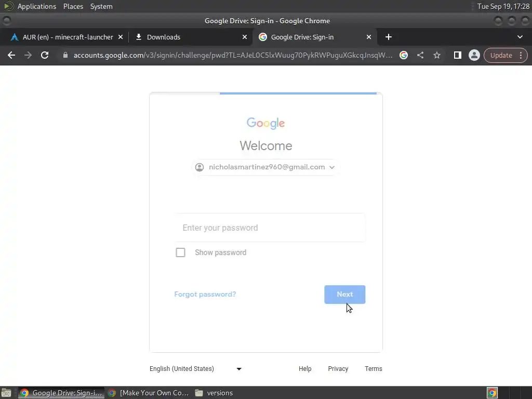Screen dimensions: 532x399
Task: Click the desktop main menu logo icon
Action: pos(8,6)
